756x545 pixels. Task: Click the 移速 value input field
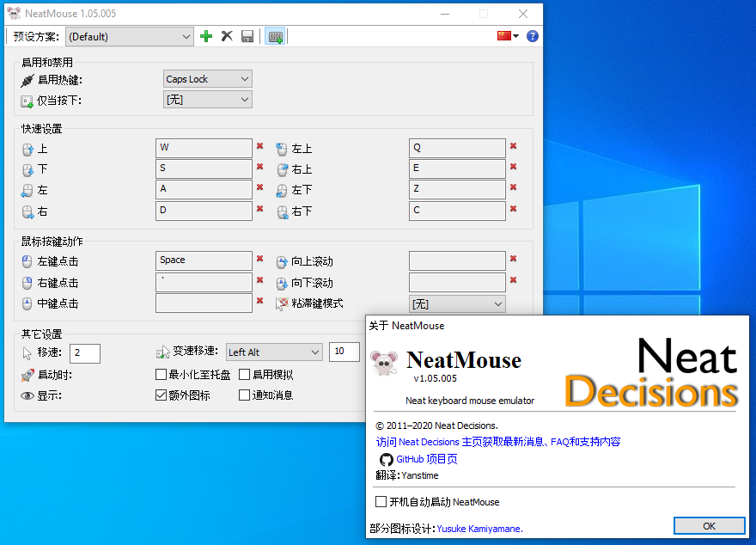(85, 352)
